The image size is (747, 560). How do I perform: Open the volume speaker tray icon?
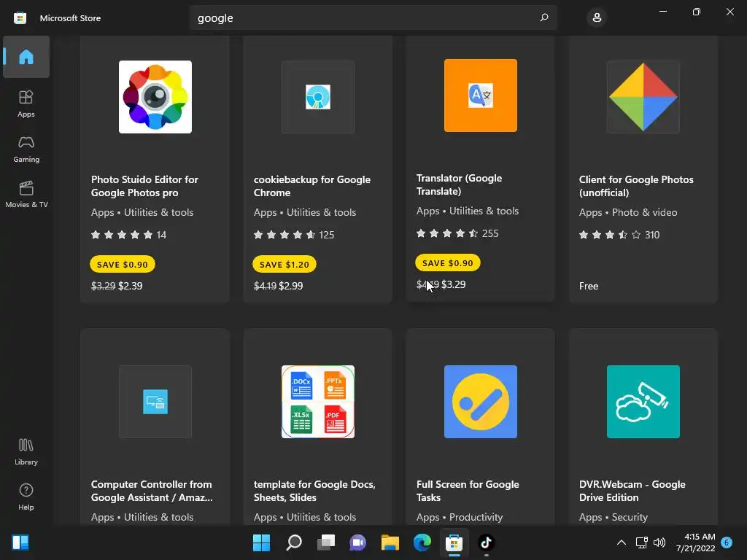click(x=659, y=542)
